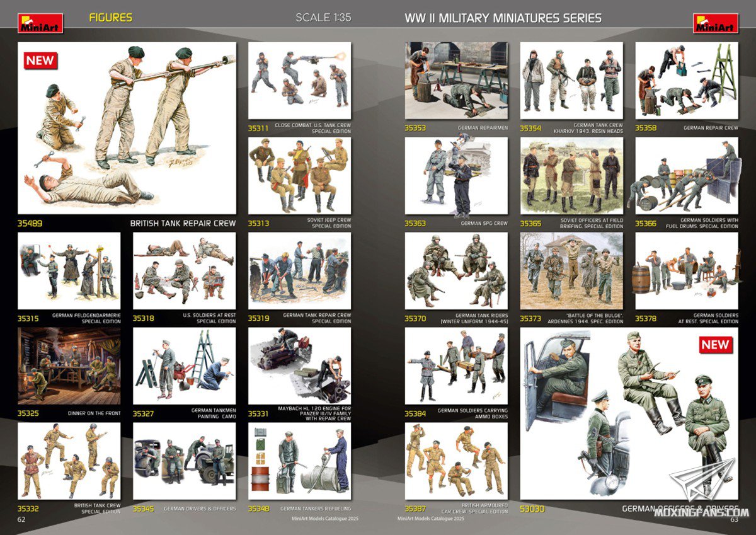Click product number 35358

[x=646, y=128]
